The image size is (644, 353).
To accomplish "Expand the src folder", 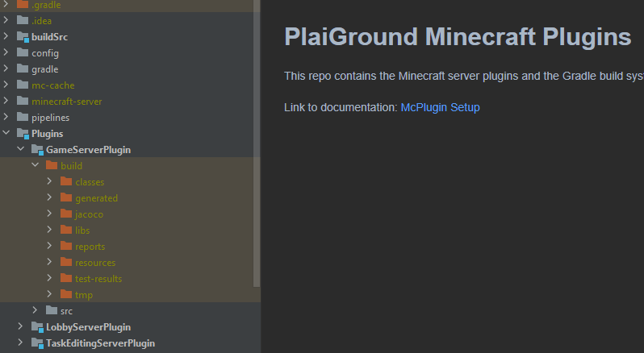I will (x=35, y=310).
